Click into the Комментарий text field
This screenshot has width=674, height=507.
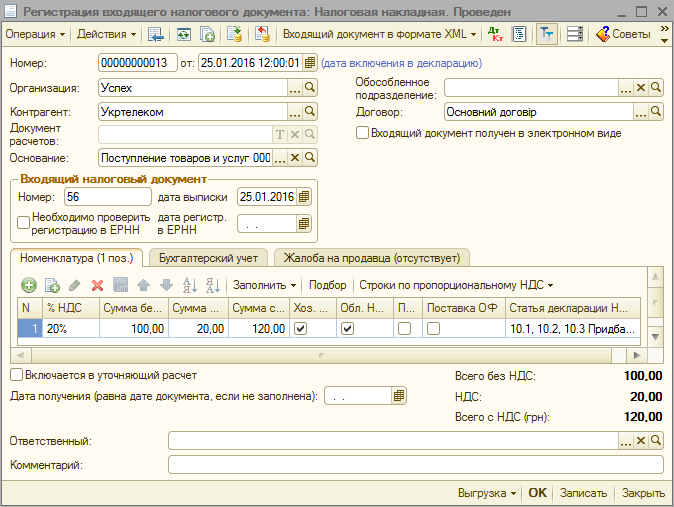click(415, 465)
